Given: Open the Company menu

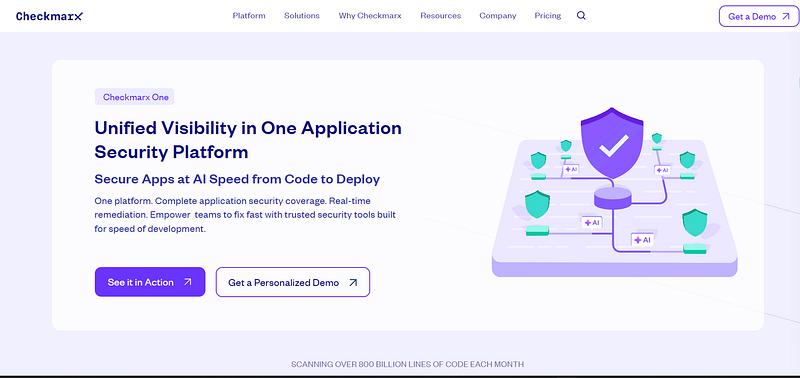Looking at the screenshot, I should point(497,16).
